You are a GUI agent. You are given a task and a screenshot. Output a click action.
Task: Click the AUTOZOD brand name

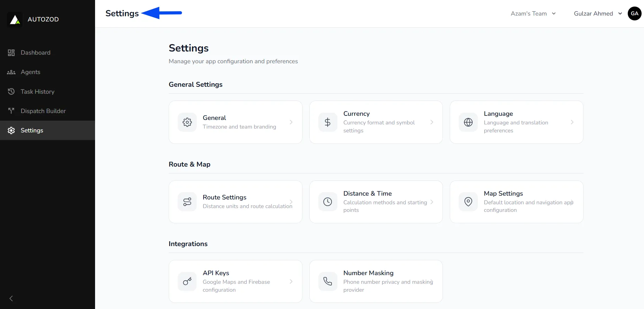pos(43,19)
